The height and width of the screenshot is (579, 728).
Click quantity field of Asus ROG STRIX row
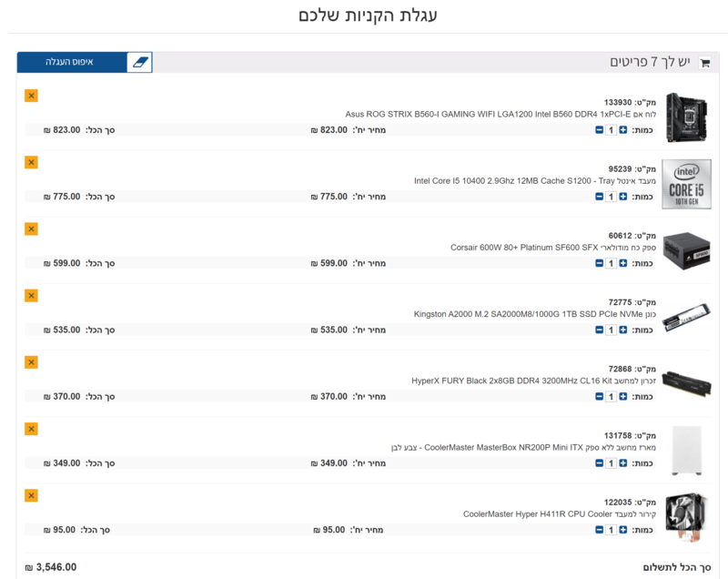(611, 130)
